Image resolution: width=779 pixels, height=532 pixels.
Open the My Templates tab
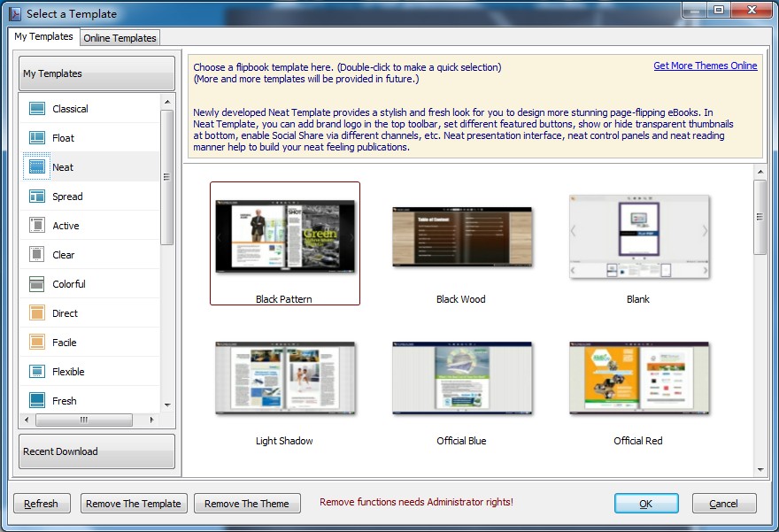(x=44, y=37)
